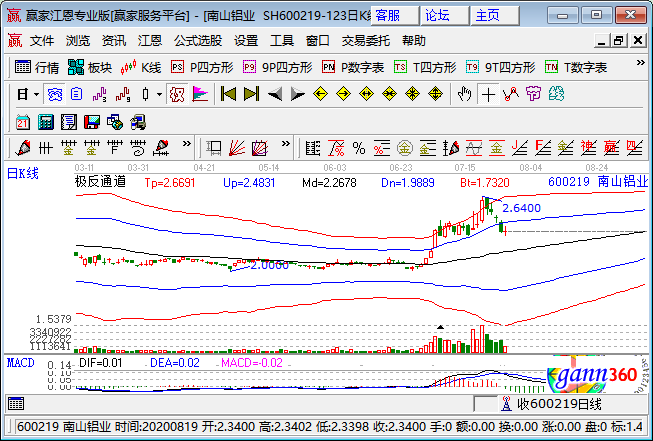
Task: Click the globe network windows icon
Action: tap(115, 122)
